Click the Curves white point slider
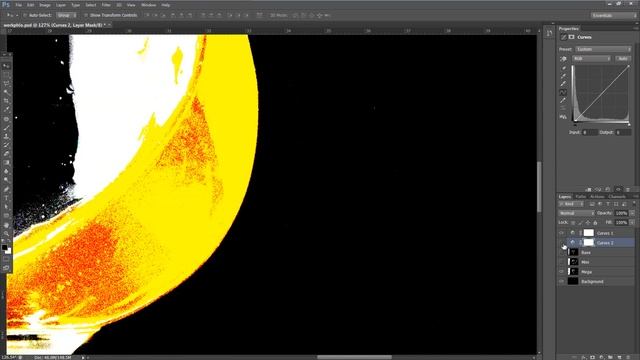 [629, 124]
